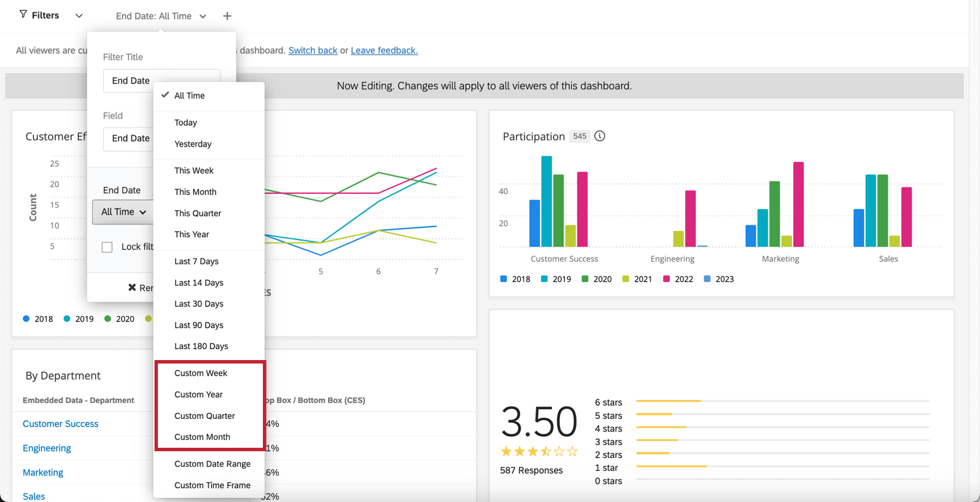Click the Switch back link
The image size is (980, 502).
[x=312, y=50]
